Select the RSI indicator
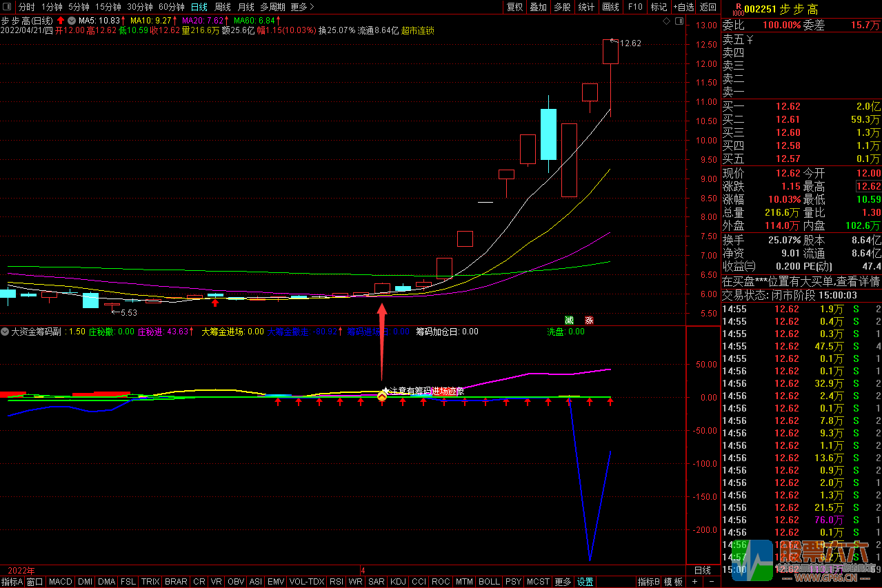 337,582
